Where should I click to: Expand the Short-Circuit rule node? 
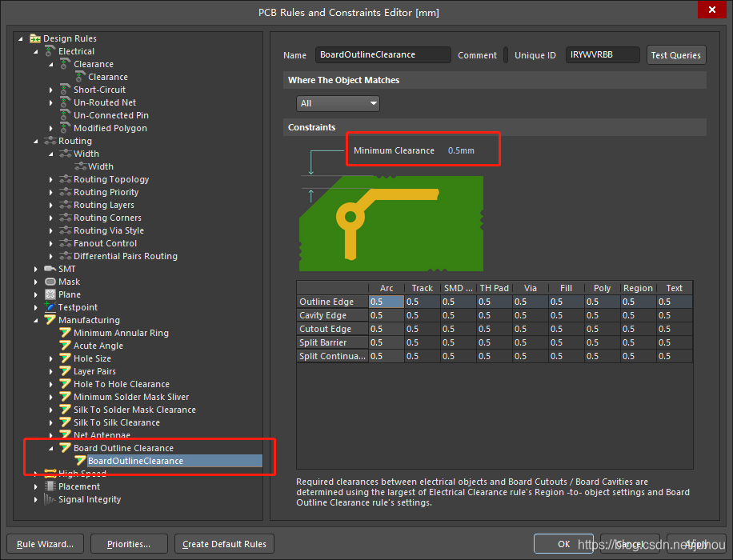pyautogui.click(x=51, y=90)
